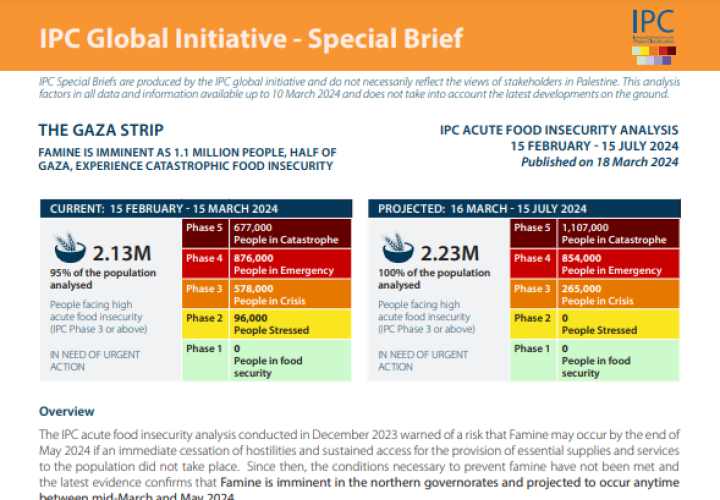Click the 'Phase 2' label in the projected table

532,318
